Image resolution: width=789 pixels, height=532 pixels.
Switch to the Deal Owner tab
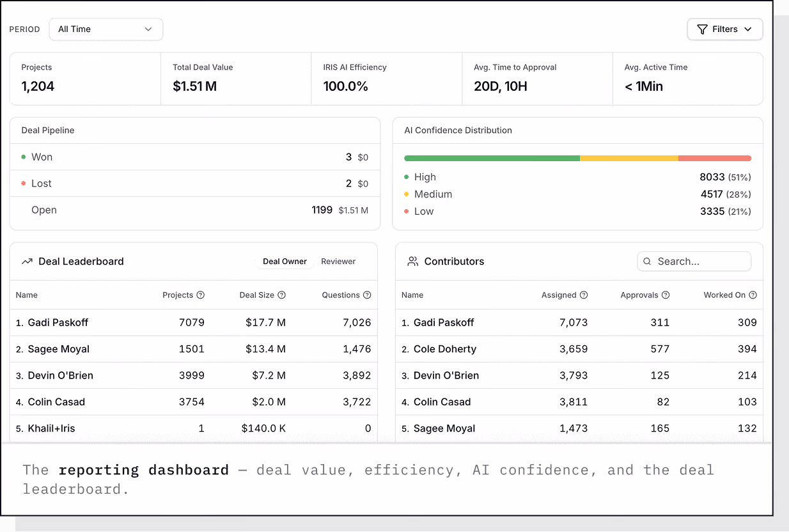[285, 262]
